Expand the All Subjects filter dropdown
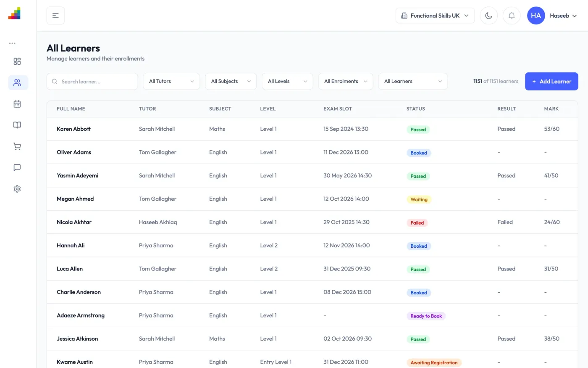This screenshot has height=368, width=588. (231, 82)
